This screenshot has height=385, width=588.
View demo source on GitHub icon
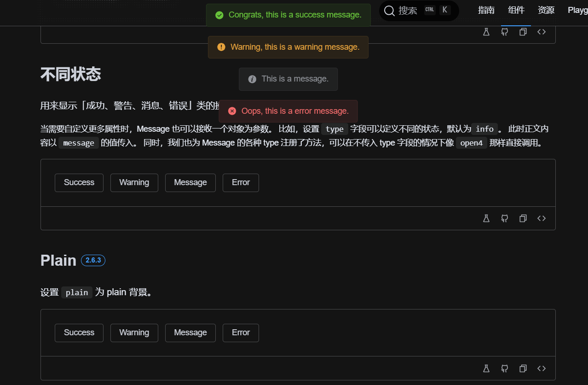[504, 218]
